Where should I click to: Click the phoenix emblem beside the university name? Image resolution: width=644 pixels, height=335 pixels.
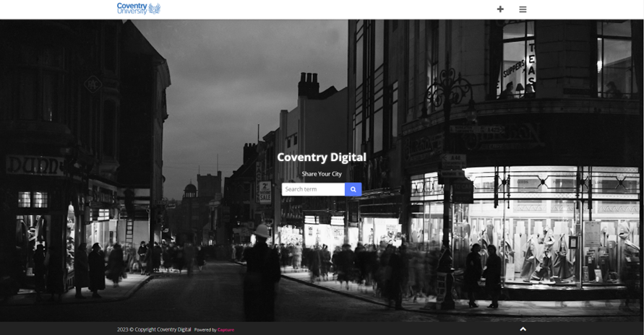(154, 9)
